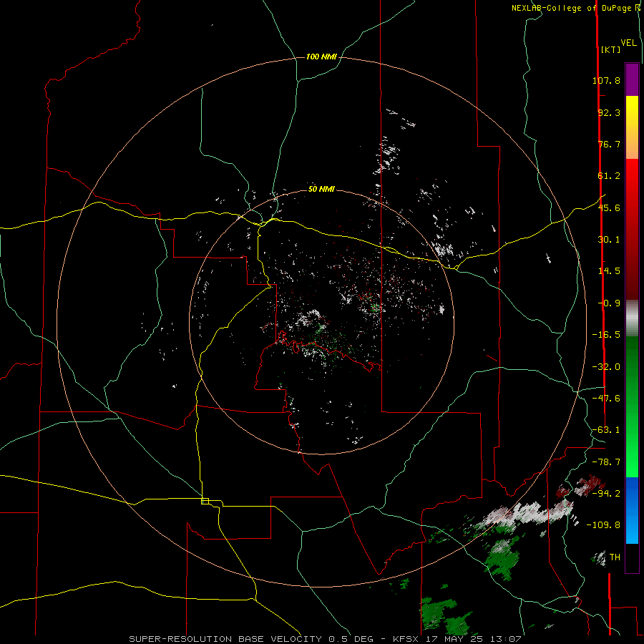The height and width of the screenshot is (644, 644).
Task: Click the yellow-orange segment of color bar
Action: tap(632, 127)
